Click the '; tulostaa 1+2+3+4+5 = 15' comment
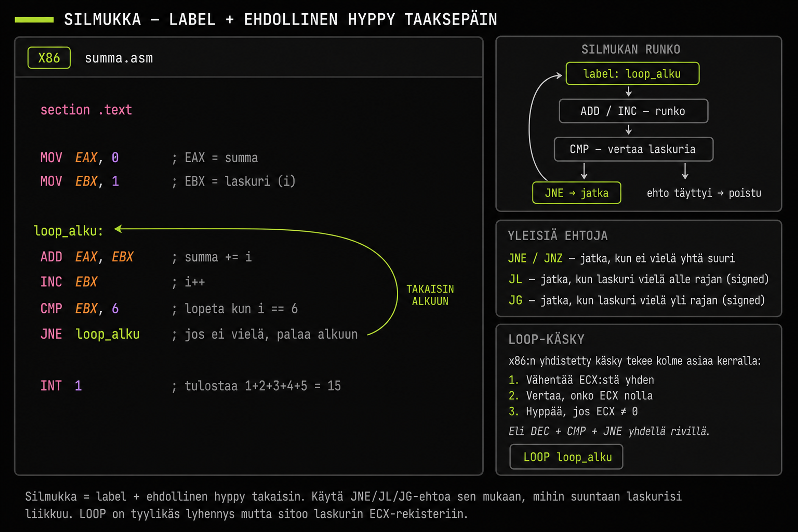 click(x=256, y=386)
